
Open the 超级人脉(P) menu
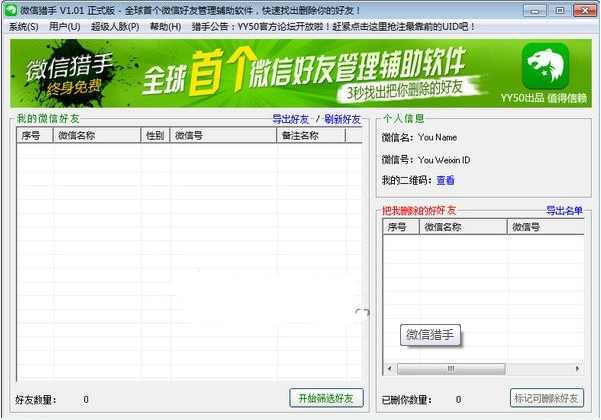(115, 27)
